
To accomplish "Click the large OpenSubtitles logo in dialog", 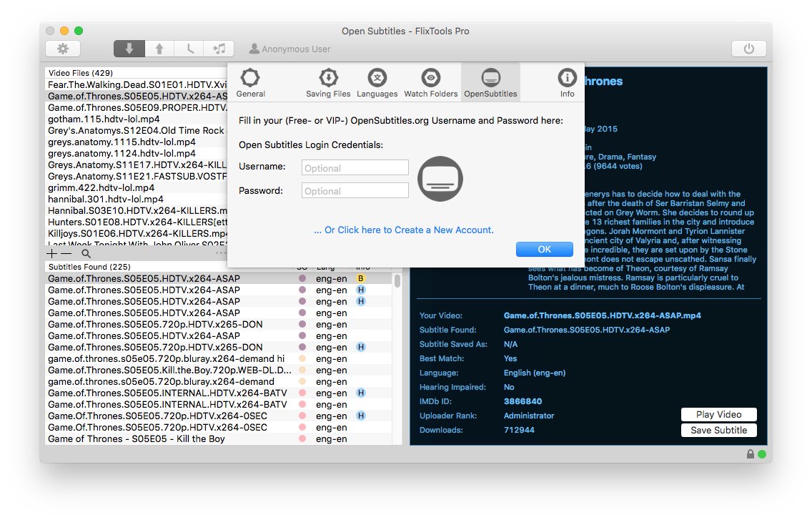I will pyautogui.click(x=440, y=178).
